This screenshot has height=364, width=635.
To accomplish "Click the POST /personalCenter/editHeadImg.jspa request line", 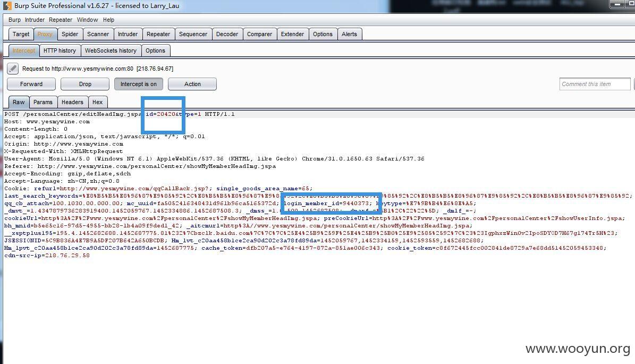I will pyautogui.click(x=120, y=114).
